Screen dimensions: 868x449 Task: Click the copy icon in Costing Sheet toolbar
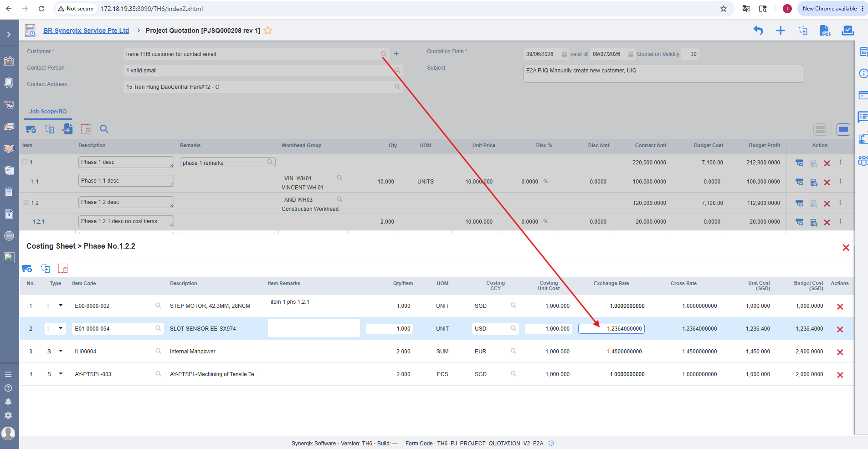point(45,268)
